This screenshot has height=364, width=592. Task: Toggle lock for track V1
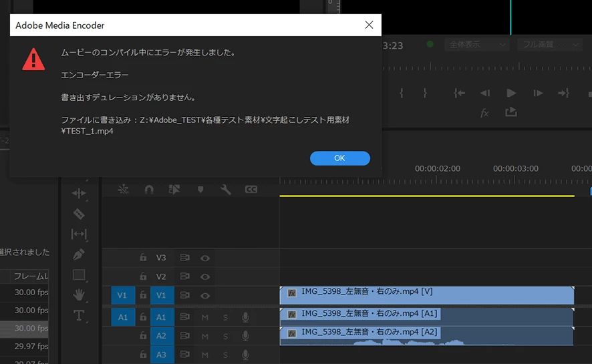pyautogui.click(x=143, y=295)
